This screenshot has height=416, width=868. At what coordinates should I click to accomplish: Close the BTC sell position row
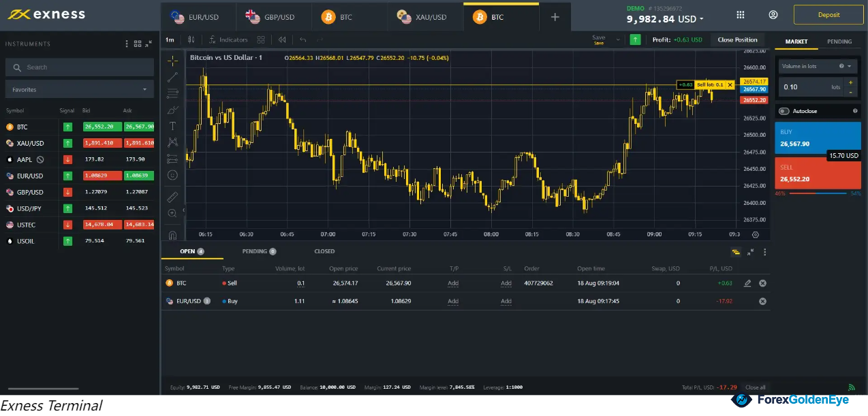(x=762, y=283)
